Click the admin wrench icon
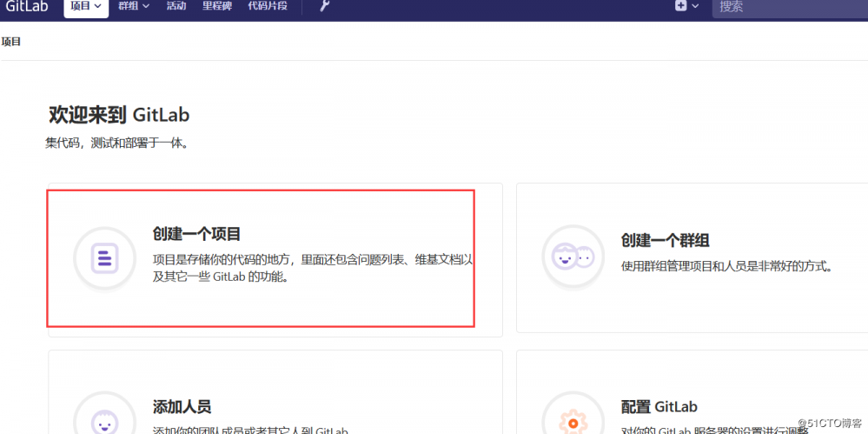Viewport: 868px width, 434px height. pyautogui.click(x=324, y=6)
